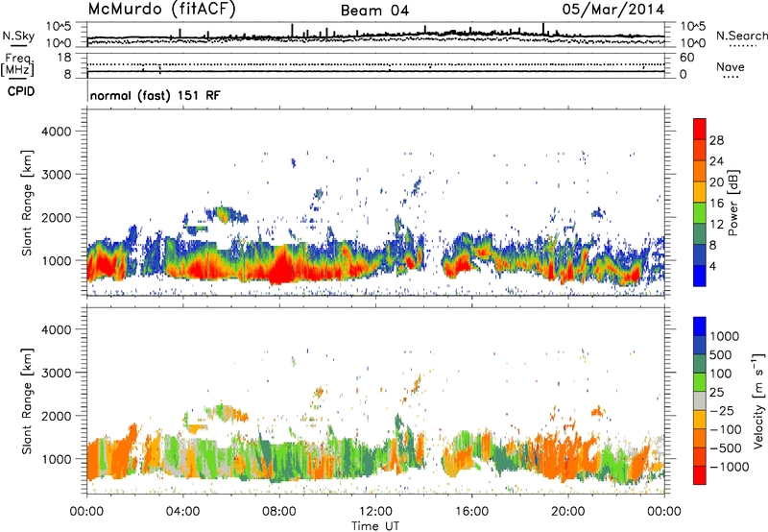The height and width of the screenshot is (532, 768).
Task: Click the sky noise trace panel
Action: (x=375, y=35)
